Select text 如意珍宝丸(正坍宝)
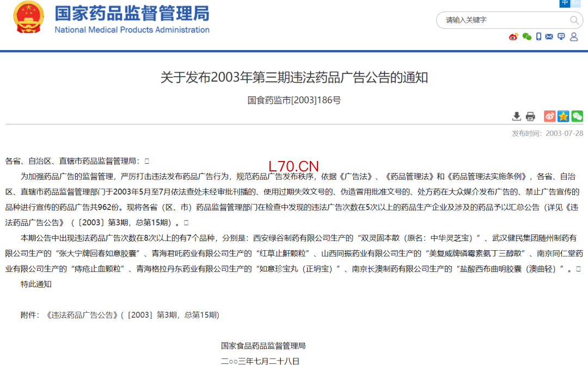Image resolution: width=588 pixels, height=365 pixels. (296, 269)
